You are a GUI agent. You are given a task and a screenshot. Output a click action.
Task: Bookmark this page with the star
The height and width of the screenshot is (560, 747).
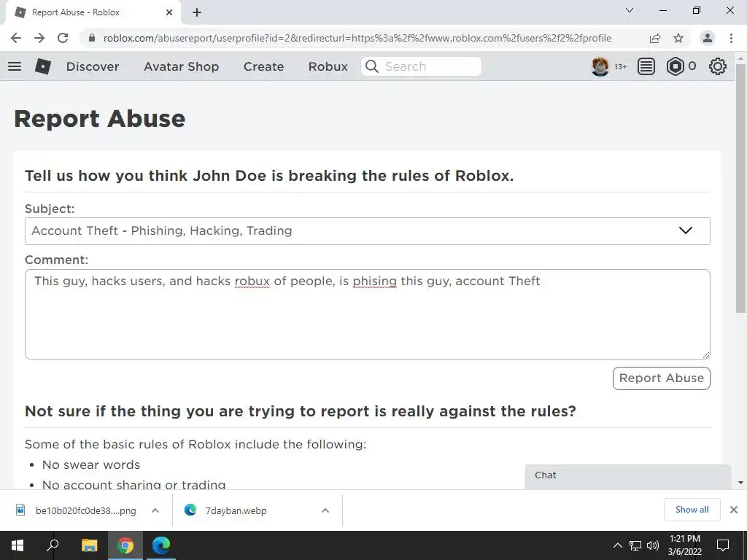[678, 38]
